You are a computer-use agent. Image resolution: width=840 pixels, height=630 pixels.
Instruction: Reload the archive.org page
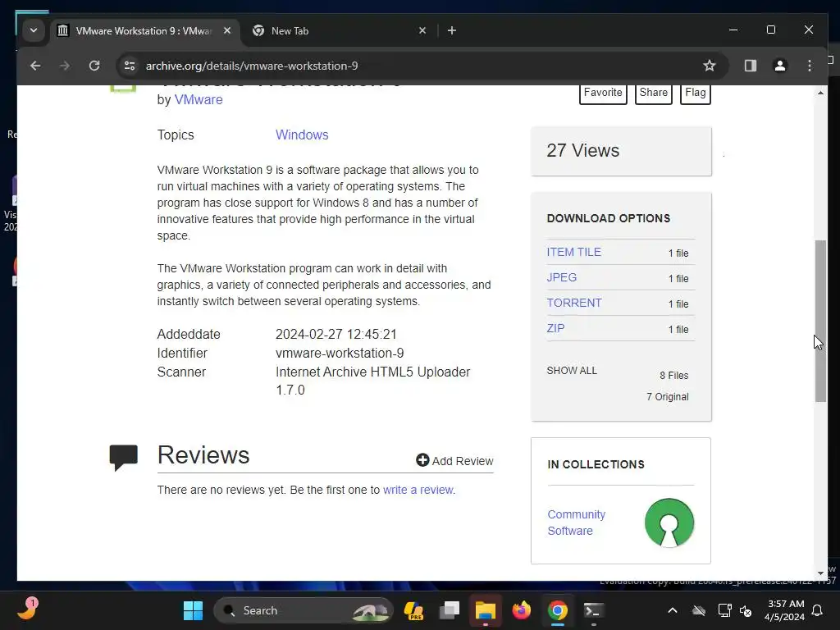coord(94,66)
